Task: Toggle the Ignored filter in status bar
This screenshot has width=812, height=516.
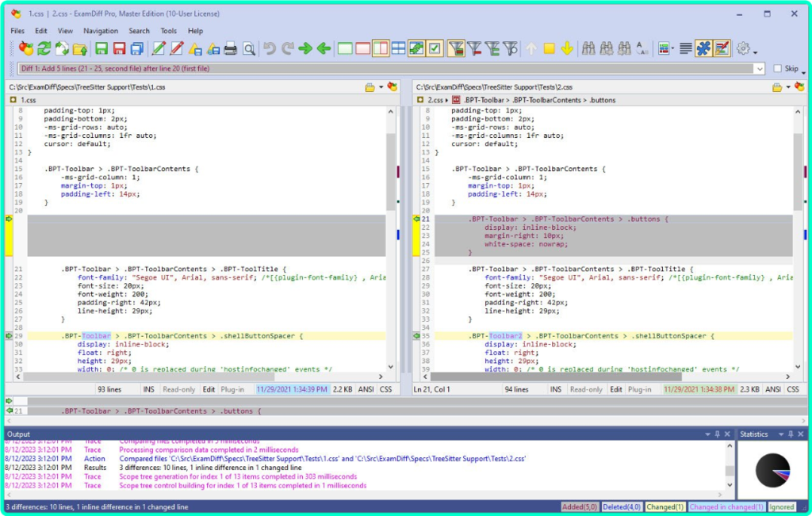Action: tap(781, 506)
